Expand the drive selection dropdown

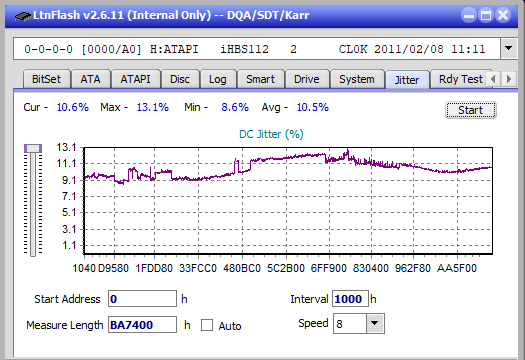[x=508, y=49]
